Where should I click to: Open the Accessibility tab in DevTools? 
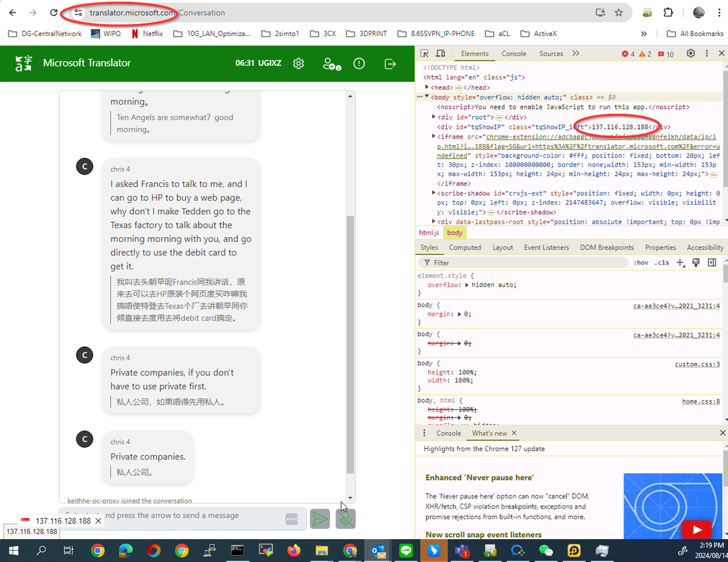point(705,247)
